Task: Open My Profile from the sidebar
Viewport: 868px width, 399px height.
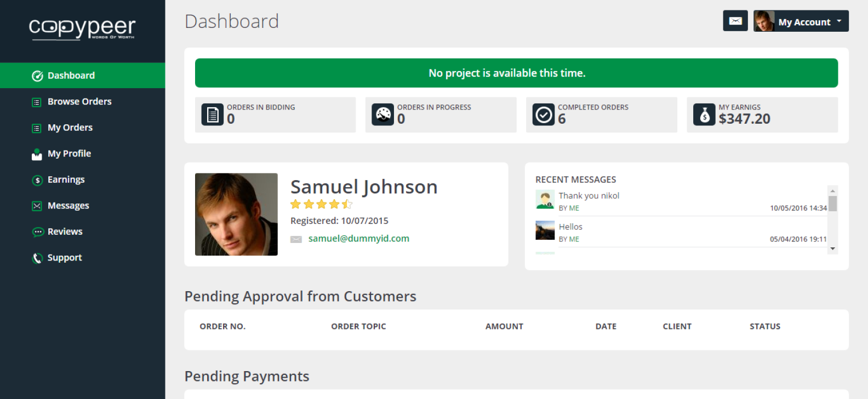Action: click(69, 154)
